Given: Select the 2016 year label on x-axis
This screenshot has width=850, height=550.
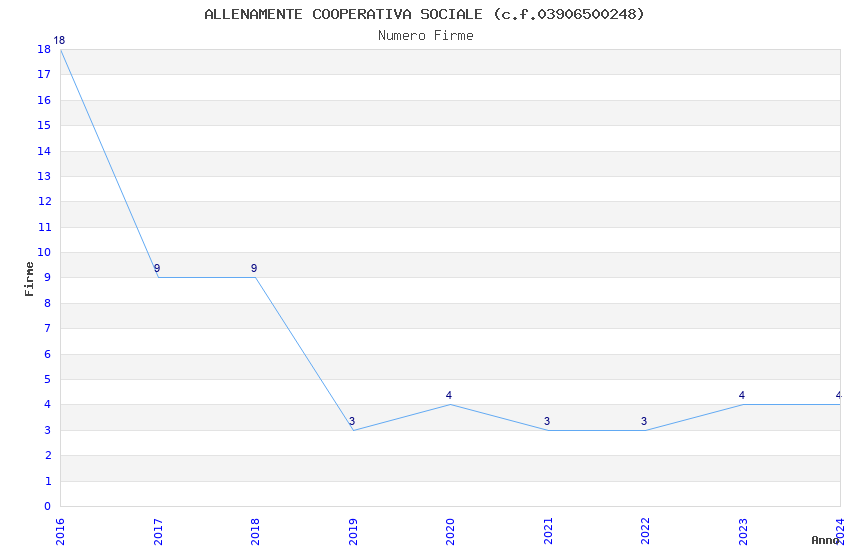Looking at the screenshot, I should coord(60,531).
